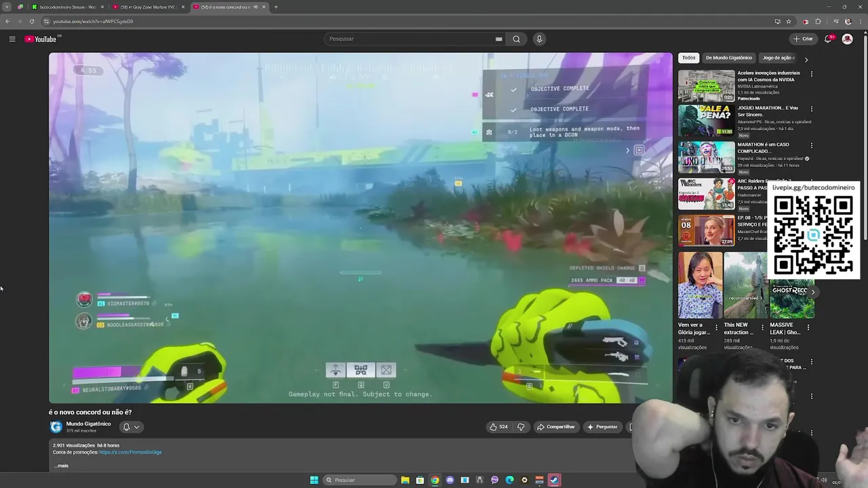Image resolution: width=868 pixels, height=488 pixels.
Task: Open the NVIDIA Cosmos sponsored thumbnail
Action: point(707,85)
